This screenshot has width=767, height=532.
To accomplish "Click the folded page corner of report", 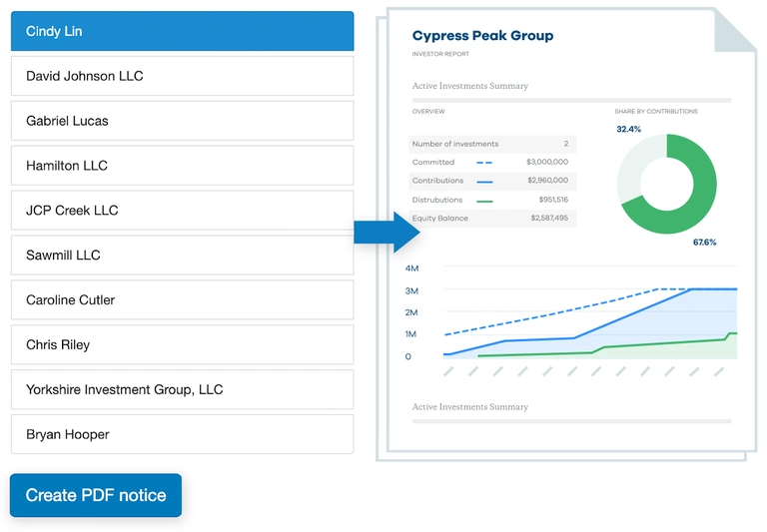I will (734, 34).
